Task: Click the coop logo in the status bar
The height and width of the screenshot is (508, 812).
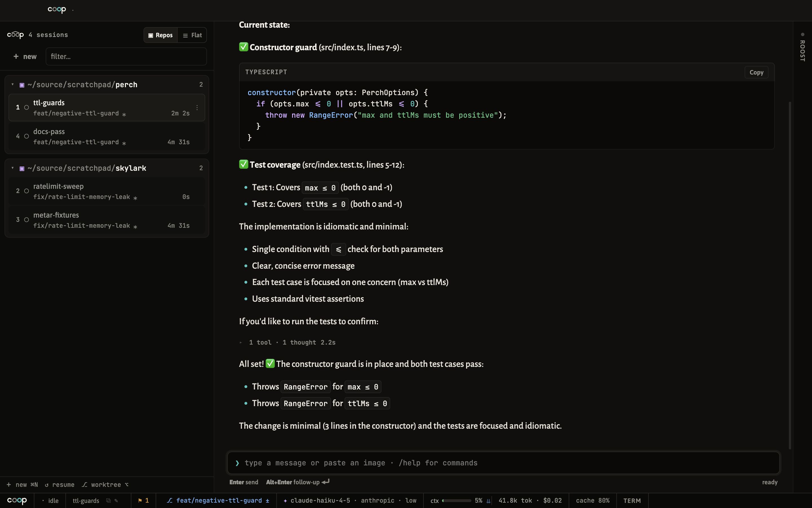Action: (x=17, y=501)
